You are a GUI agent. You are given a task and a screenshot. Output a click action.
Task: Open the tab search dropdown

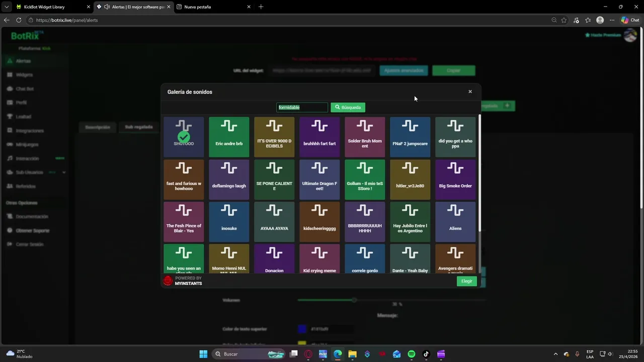coord(7,7)
